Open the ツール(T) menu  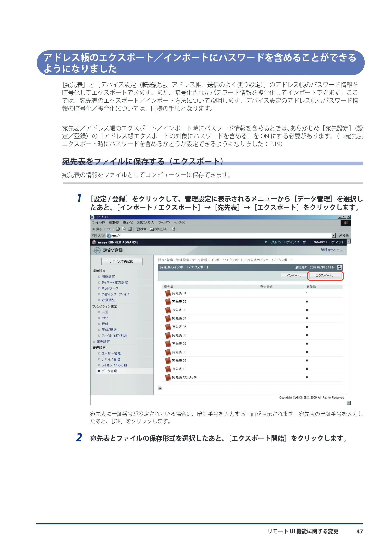tap(164, 222)
